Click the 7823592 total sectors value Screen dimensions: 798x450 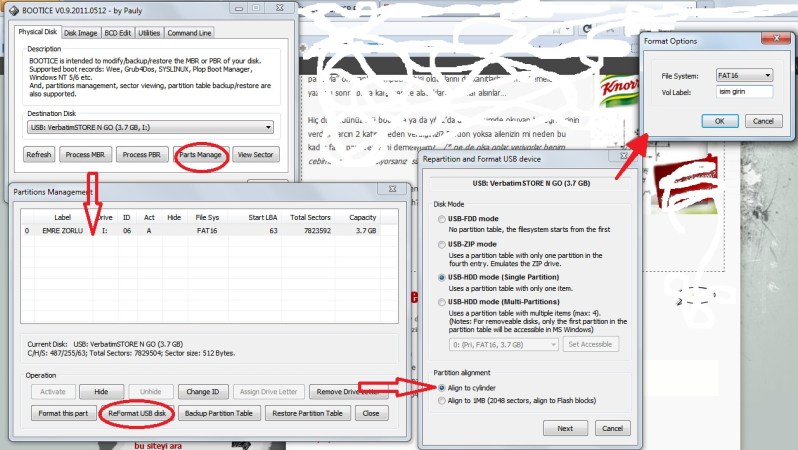(317, 231)
